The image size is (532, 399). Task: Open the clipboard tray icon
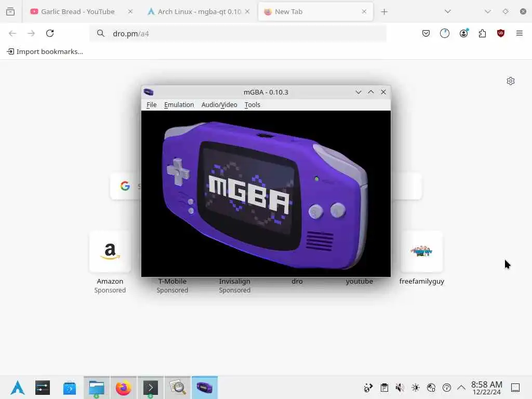click(384, 388)
